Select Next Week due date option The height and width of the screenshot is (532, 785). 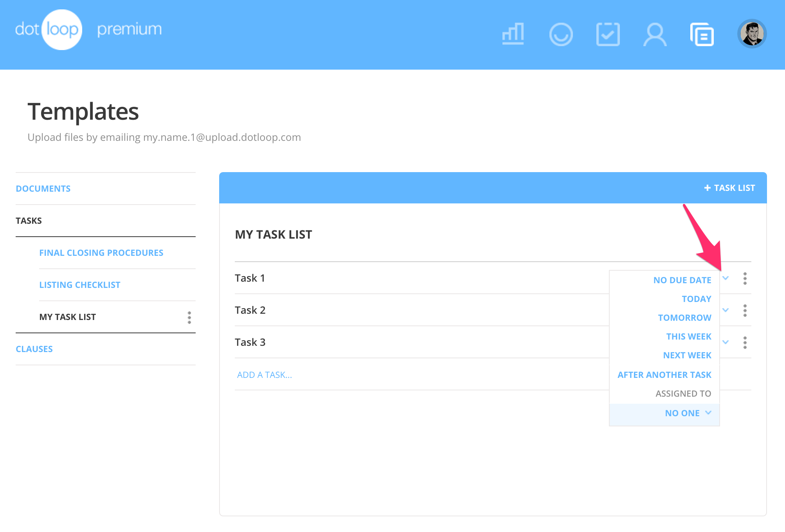[687, 355]
